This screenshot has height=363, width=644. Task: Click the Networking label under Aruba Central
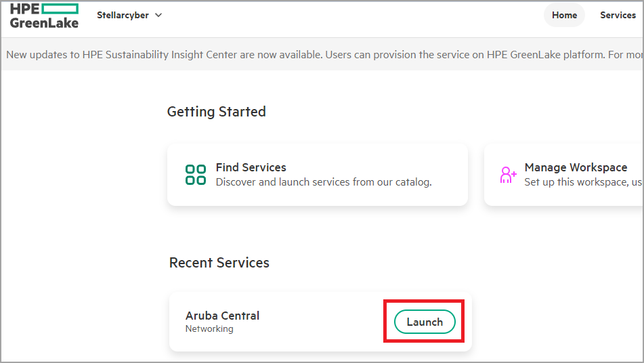pos(209,329)
